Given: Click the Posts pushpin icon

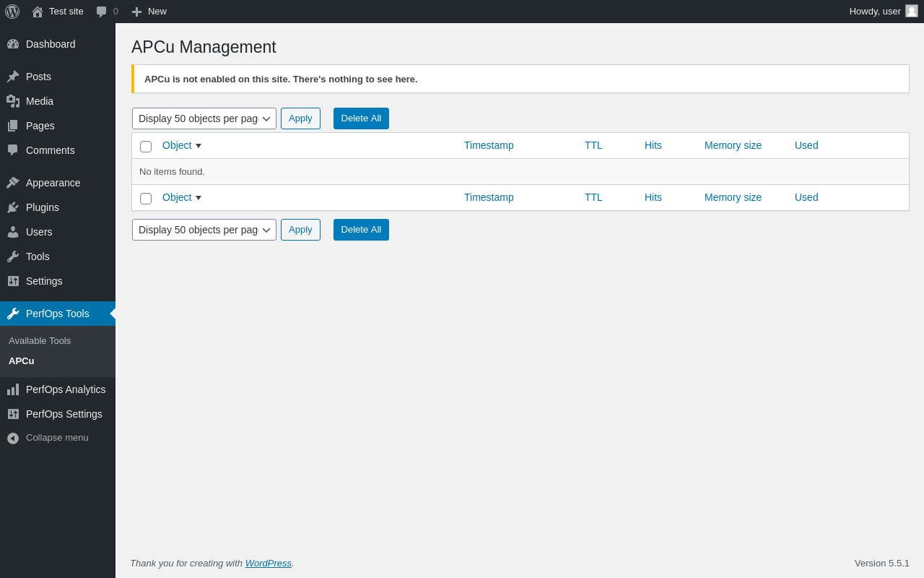Looking at the screenshot, I should click(x=13, y=77).
